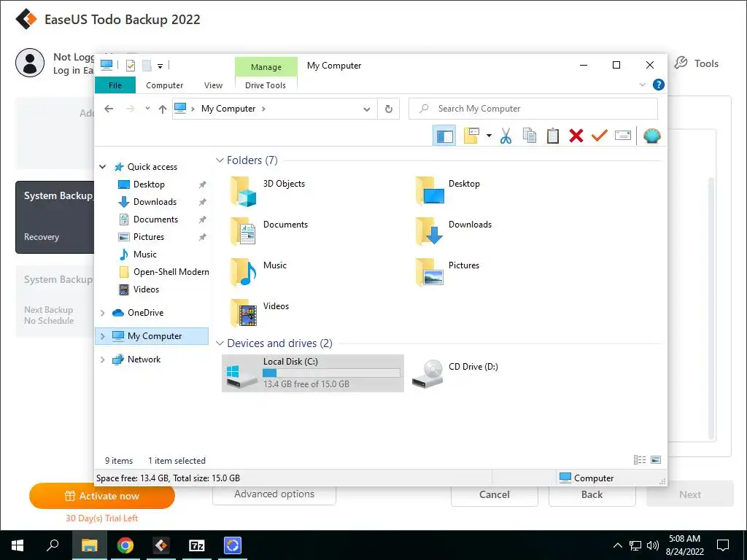Select Videos in Quick access
Viewport: 747px width, 560px height.
pos(146,289)
